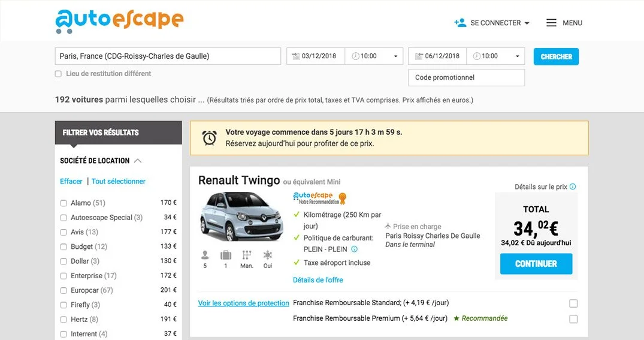This screenshot has width=644, height=340.
Task: Click the manual gearbox icon
Action: click(246, 255)
